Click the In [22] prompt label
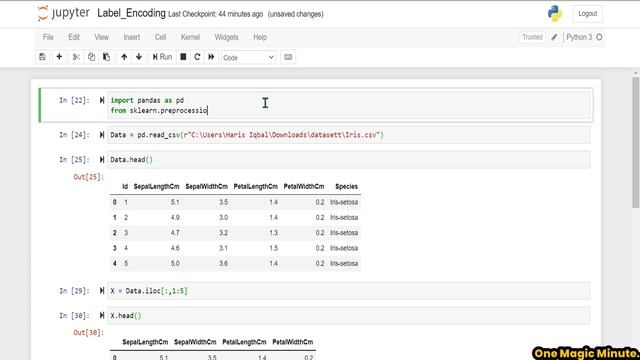Image resolution: width=640 pixels, height=360 pixels. 74,100
